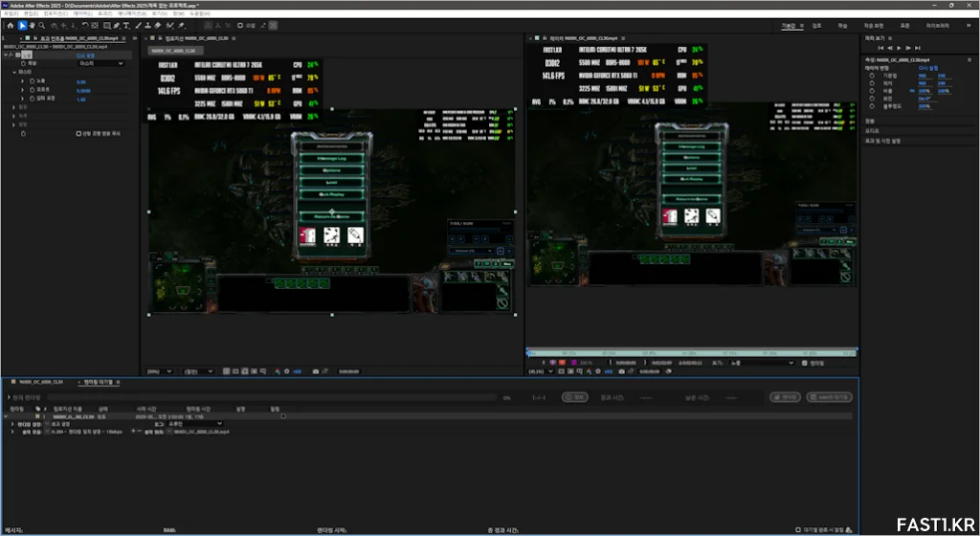Toggle stopwatch for 기준점 property
The image size is (980, 536).
872,76
